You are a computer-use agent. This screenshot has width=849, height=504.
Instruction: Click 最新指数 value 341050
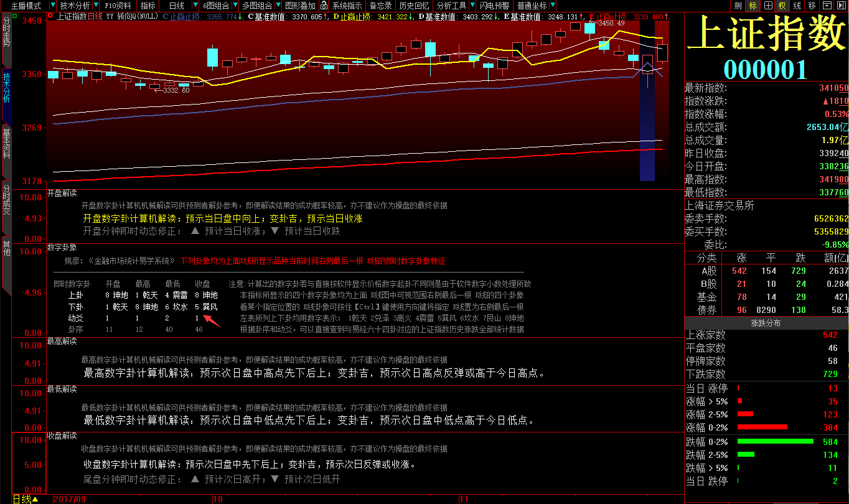(834, 88)
